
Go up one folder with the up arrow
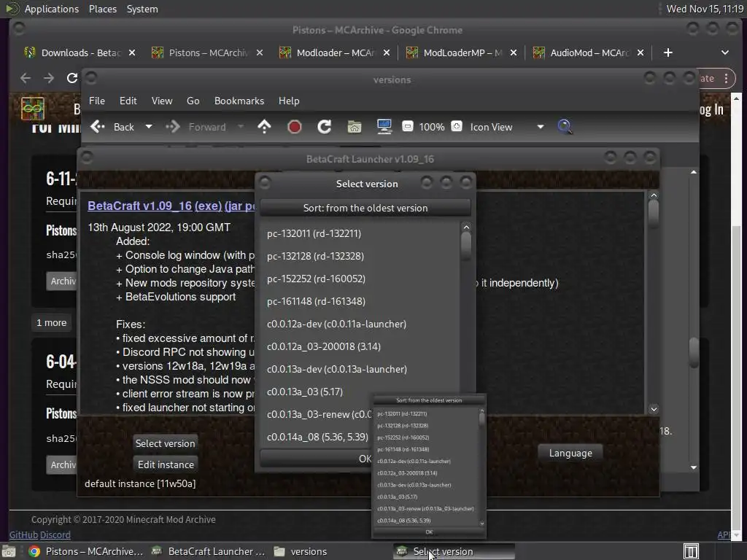(264, 127)
